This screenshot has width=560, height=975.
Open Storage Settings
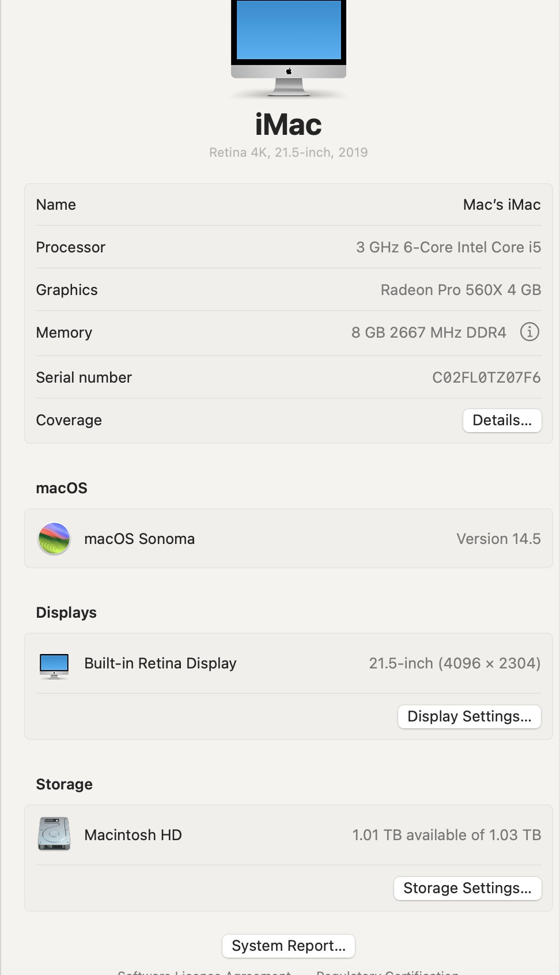click(467, 888)
